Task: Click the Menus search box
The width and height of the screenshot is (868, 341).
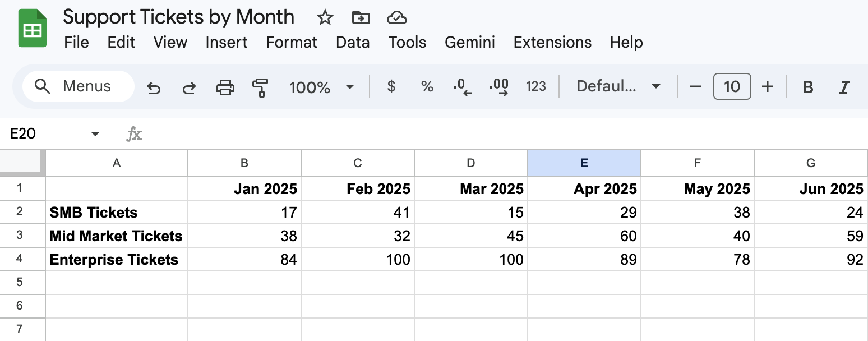Action: (79, 86)
